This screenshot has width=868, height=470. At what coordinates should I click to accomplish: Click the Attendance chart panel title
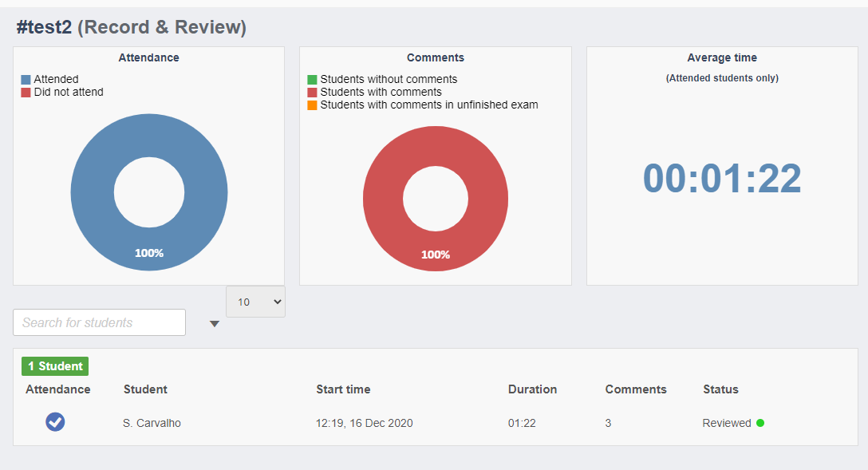click(x=149, y=57)
